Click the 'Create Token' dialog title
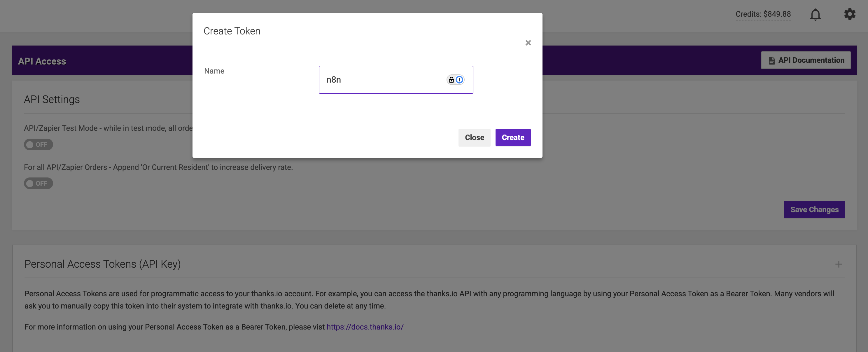 pyautogui.click(x=232, y=31)
